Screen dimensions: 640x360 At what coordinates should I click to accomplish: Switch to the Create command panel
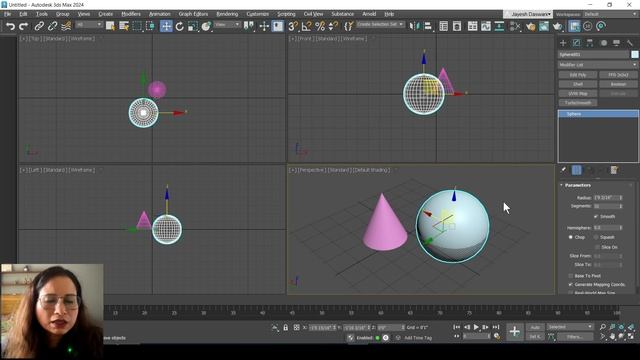pos(563,43)
